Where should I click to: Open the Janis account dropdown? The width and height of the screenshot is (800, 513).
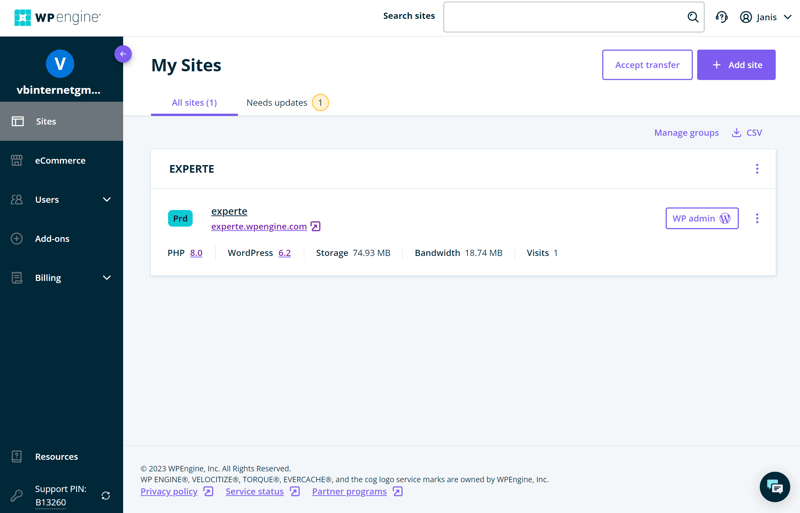click(766, 17)
